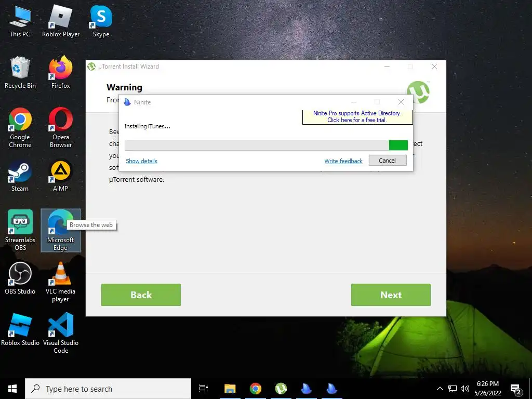Viewport: 532px width, 399px height.
Task: Open This PC desktop icon
Action: pyautogui.click(x=20, y=22)
